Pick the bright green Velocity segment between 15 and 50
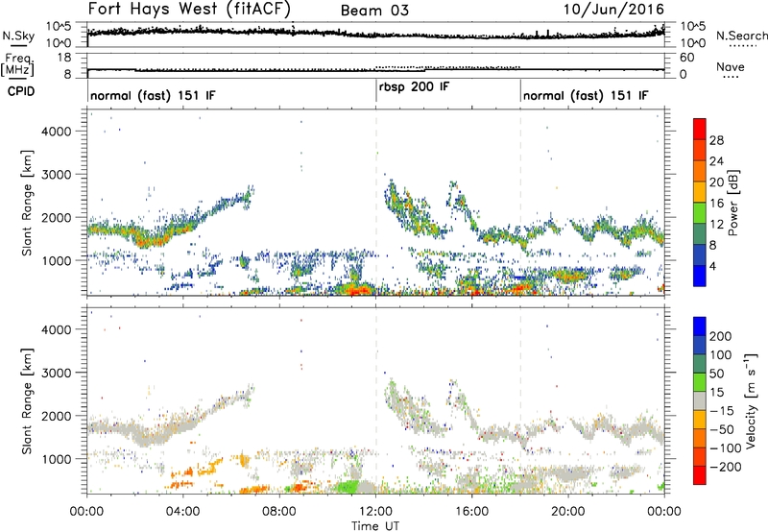 coord(700,382)
